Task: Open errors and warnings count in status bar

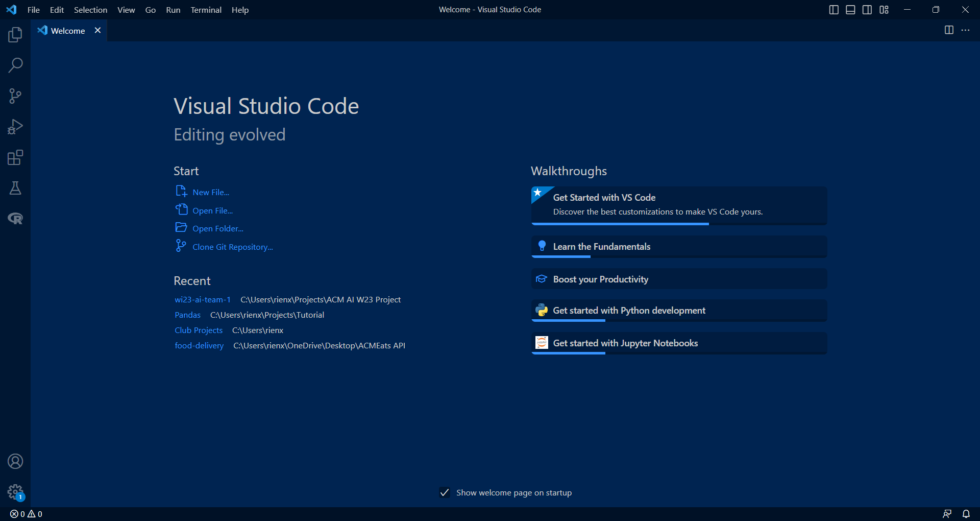Action: point(27,514)
